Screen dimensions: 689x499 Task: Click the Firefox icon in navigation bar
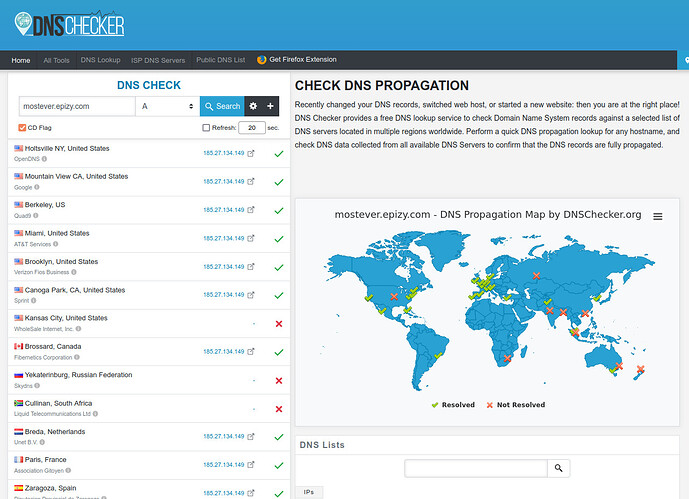(x=261, y=60)
